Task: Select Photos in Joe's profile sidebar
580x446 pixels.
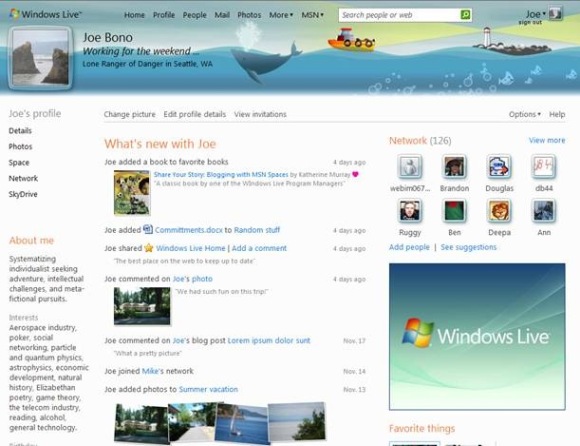Action: [x=20, y=146]
